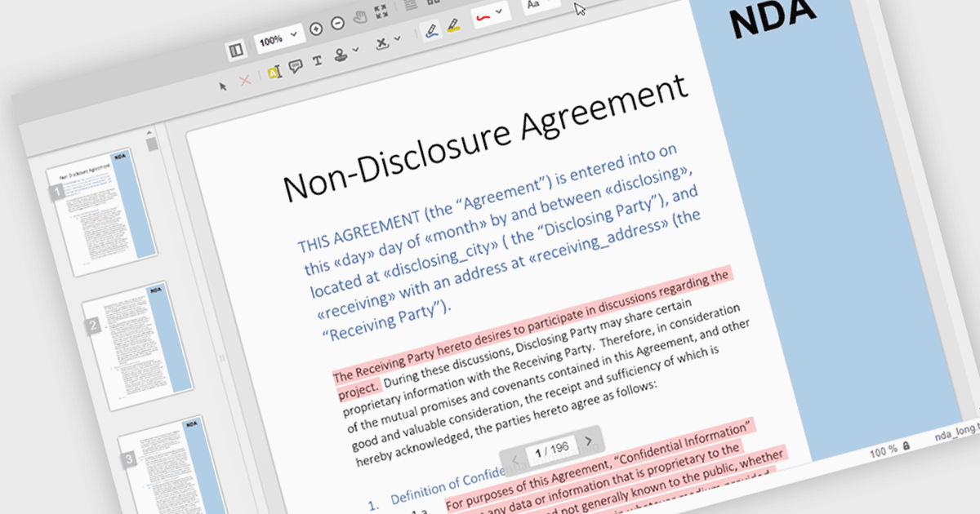Screen dimensions: 980x514
Task: Select the text highlight annotation tool
Action: [274, 73]
